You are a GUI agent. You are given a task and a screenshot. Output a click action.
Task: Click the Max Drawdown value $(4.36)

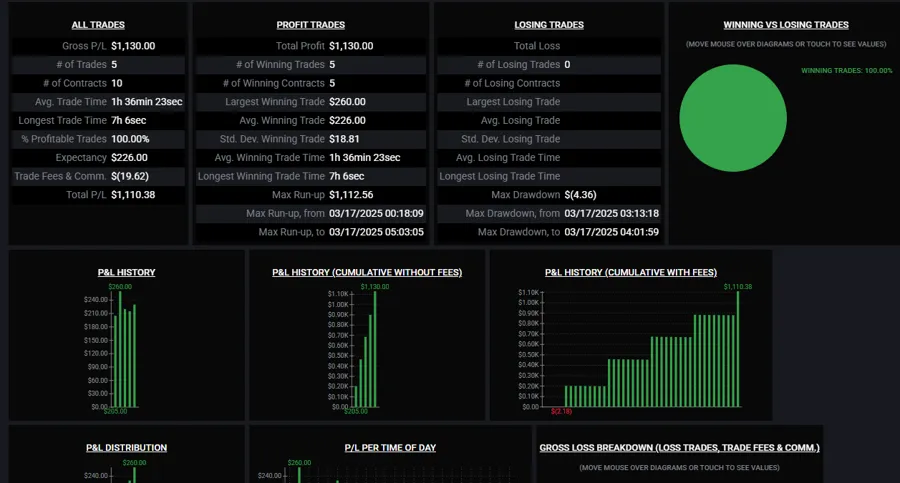[x=580, y=195]
